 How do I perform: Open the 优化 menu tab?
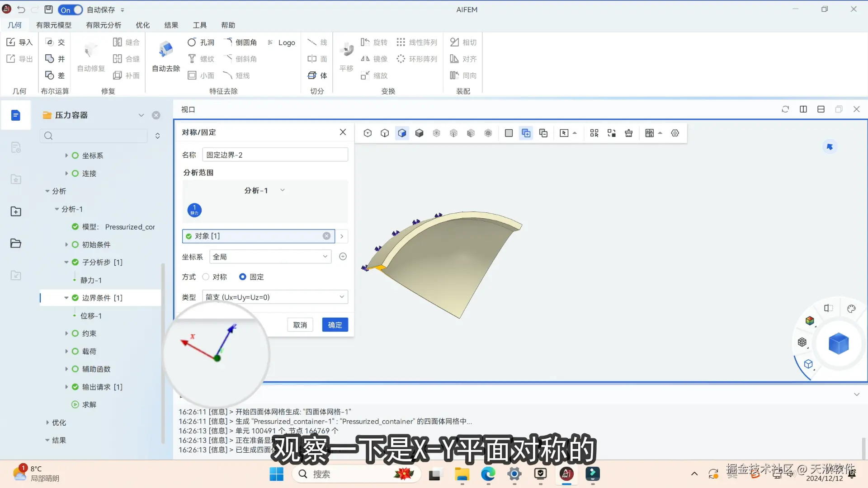[x=142, y=25]
